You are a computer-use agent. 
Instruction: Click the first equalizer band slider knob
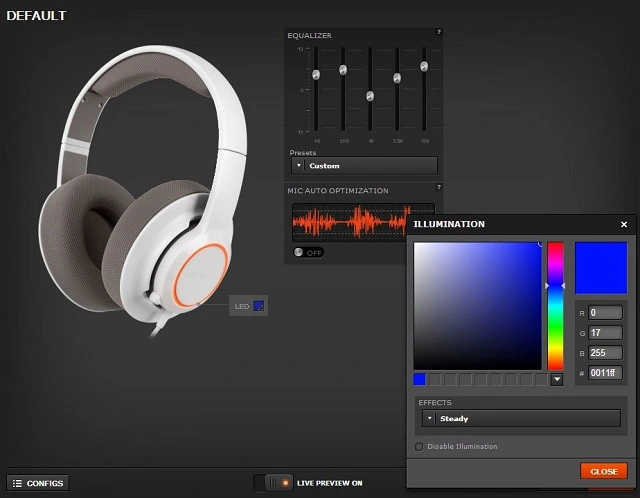tap(316, 75)
